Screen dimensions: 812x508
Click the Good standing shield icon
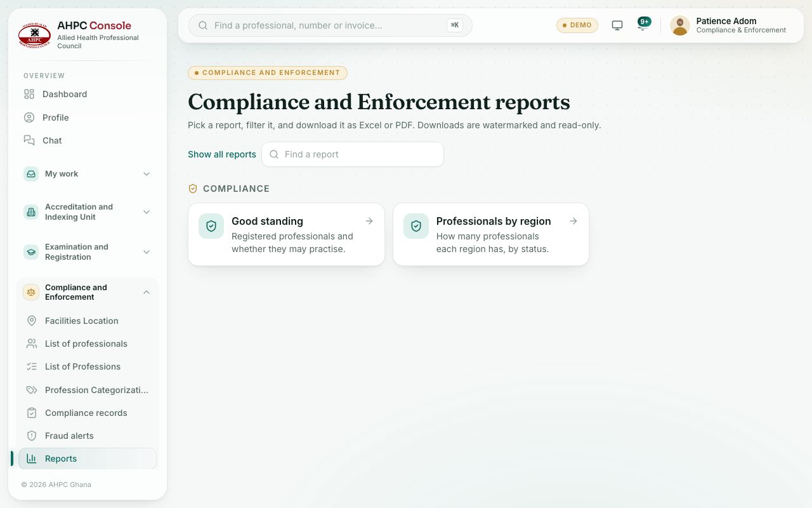pyautogui.click(x=211, y=226)
